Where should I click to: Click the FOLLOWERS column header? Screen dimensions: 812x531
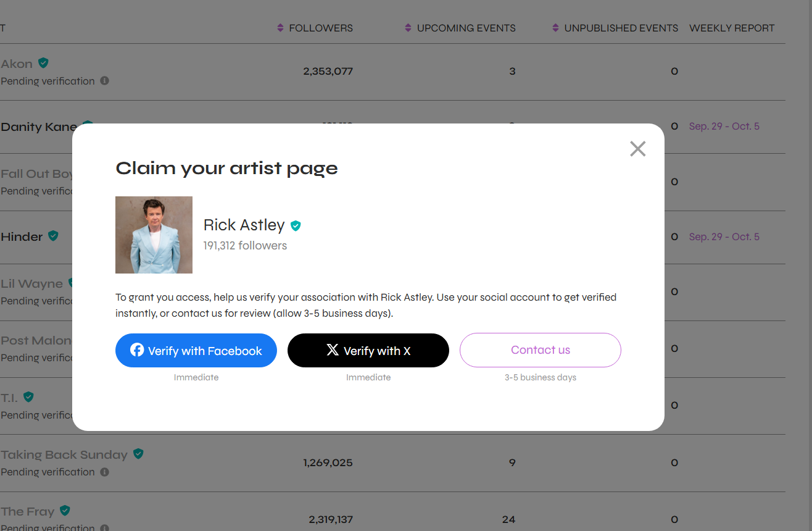tap(321, 28)
